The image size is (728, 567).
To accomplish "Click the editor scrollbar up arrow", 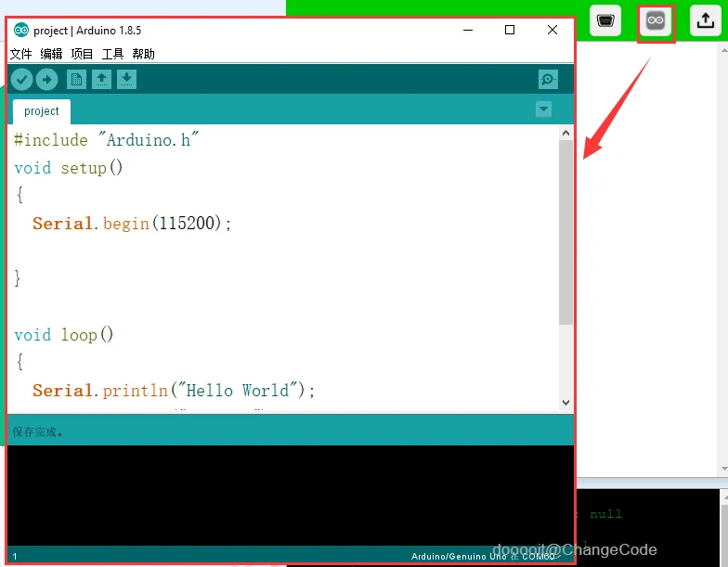I will [x=566, y=134].
